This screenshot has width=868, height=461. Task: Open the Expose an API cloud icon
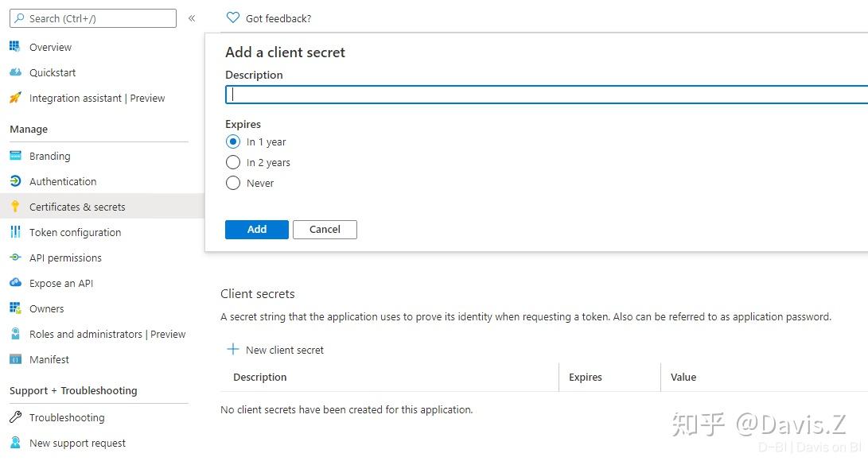16,283
